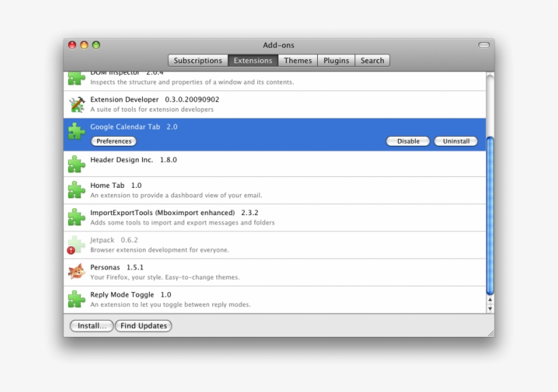Click the DOM Inspector puzzle icon

76,78
